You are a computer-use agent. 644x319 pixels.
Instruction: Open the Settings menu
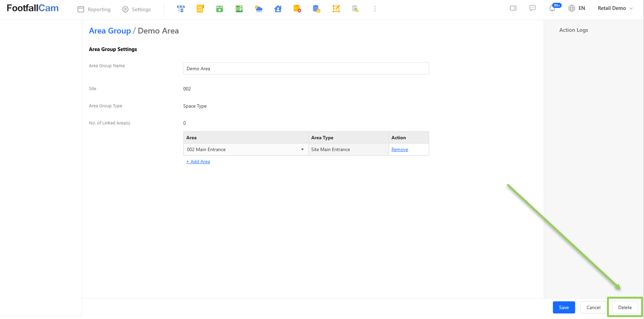tap(136, 9)
